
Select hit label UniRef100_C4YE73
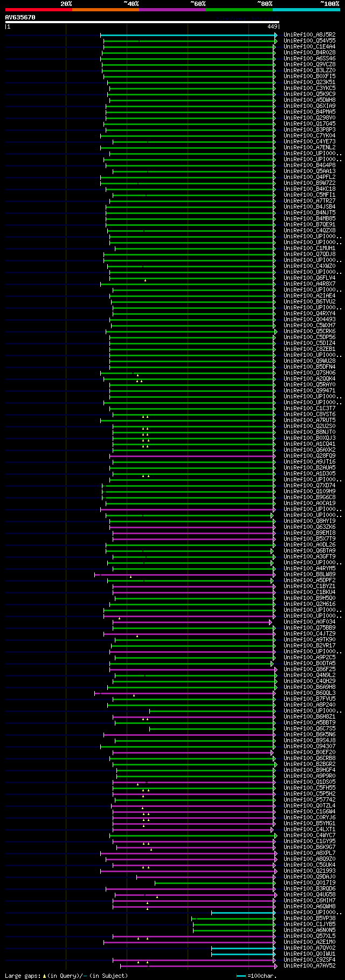[309, 141]
